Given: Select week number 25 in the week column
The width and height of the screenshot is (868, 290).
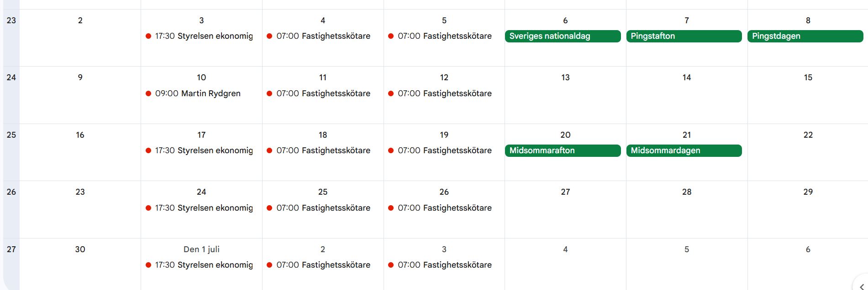Looking at the screenshot, I should point(11,135).
